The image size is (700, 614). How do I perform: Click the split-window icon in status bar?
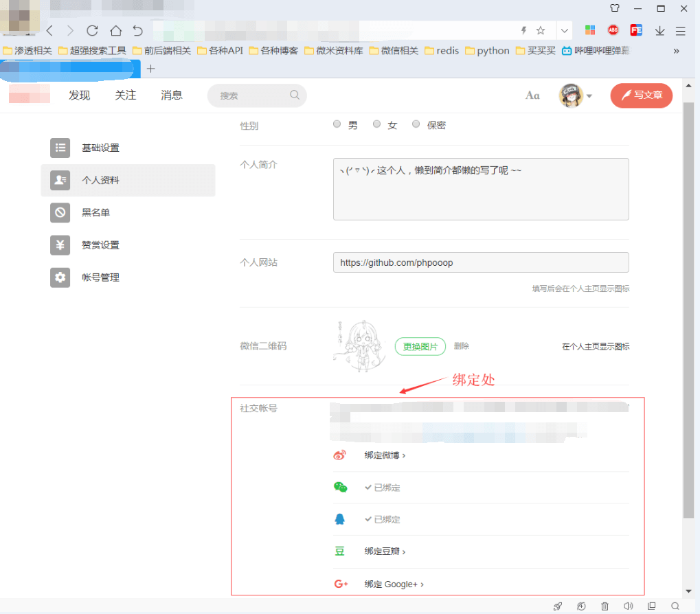coord(651,606)
